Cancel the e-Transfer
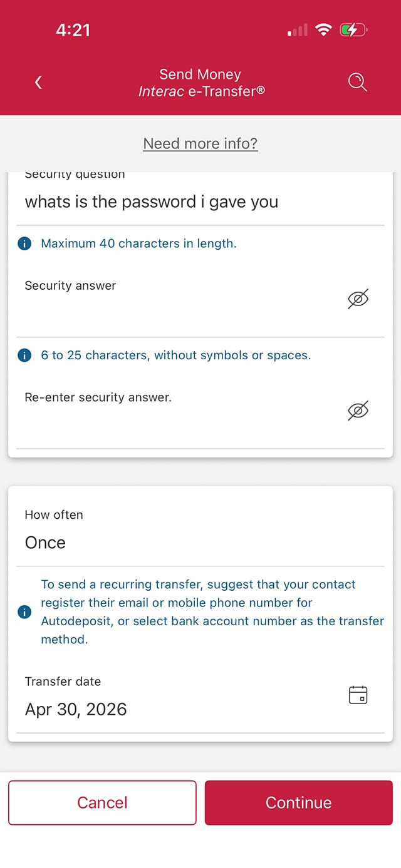Viewport: 401px width, 868px height. pyautogui.click(x=102, y=802)
